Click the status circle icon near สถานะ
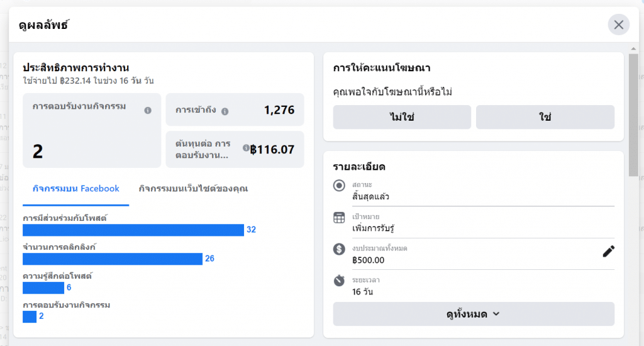The width and height of the screenshot is (644, 346). click(339, 186)
